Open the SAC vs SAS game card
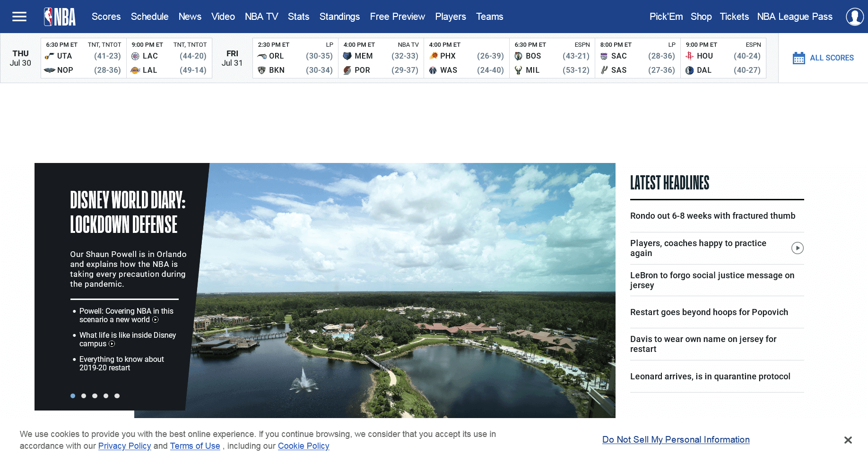 click(x=637, y=58)
